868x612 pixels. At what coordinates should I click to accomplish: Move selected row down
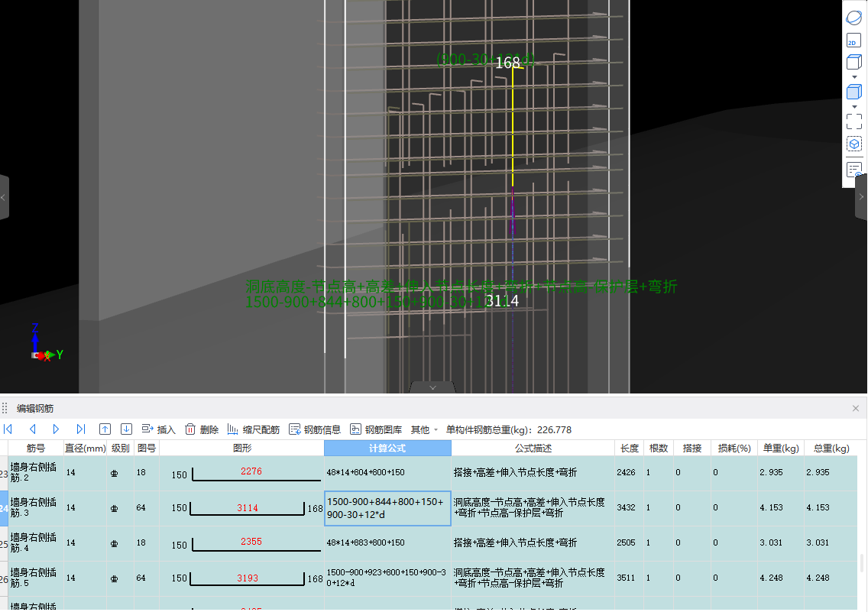click(126, 429)
